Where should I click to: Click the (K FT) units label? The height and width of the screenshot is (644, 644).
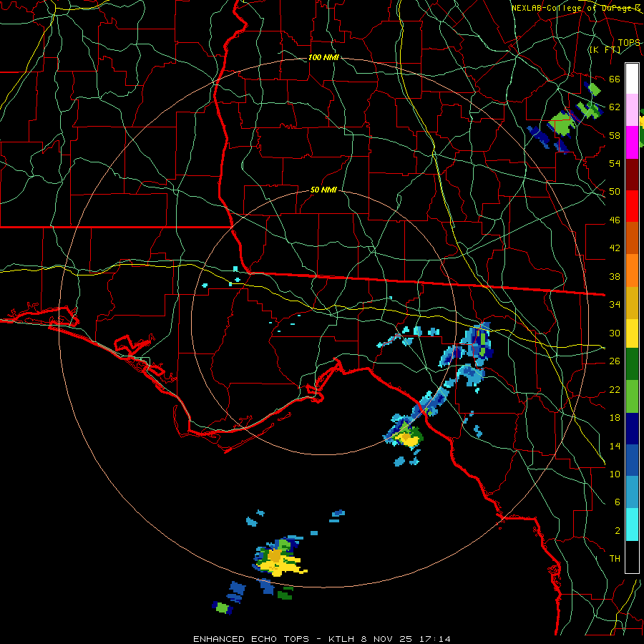coord(605,49)
